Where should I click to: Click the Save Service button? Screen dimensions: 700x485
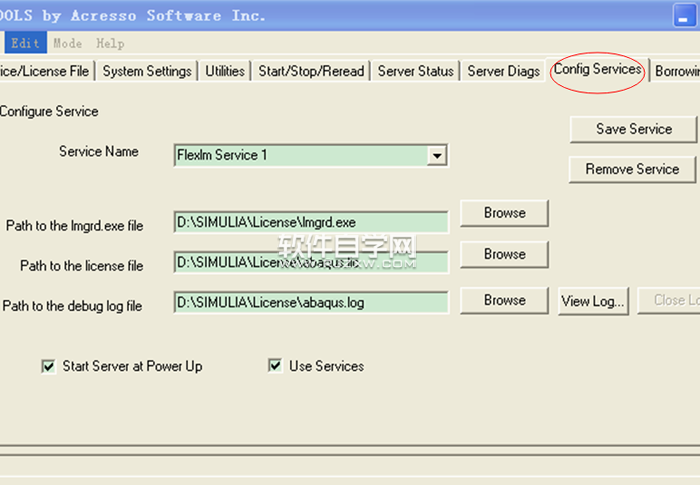pyautogui.click(x=633, y=129)
